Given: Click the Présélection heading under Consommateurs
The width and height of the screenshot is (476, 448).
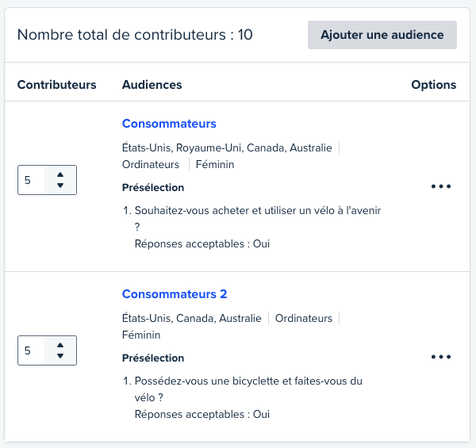Looking at the screenshot, I should 153,188.
